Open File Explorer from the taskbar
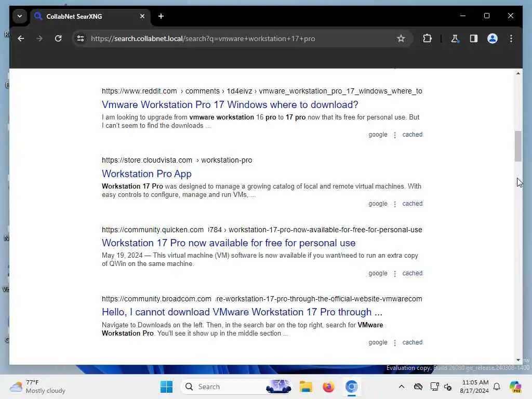Screen dimensions: 532x399 click(305, 387)
